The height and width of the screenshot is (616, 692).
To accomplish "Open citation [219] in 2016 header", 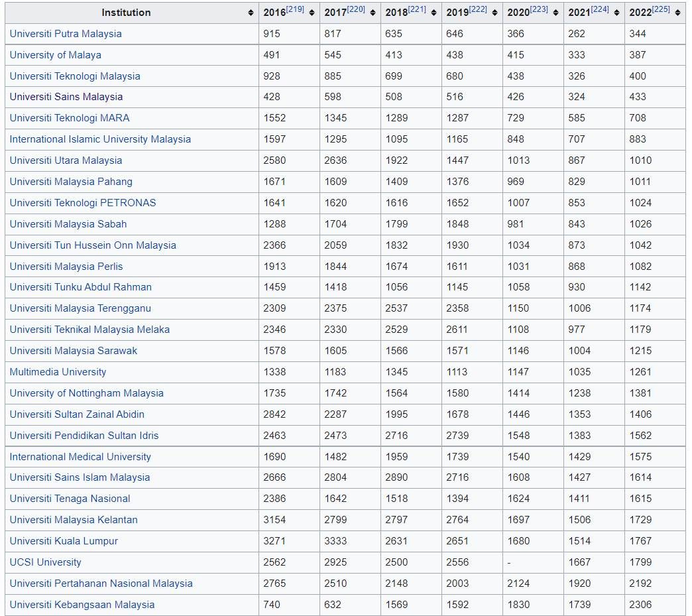I will pos(295,9).
